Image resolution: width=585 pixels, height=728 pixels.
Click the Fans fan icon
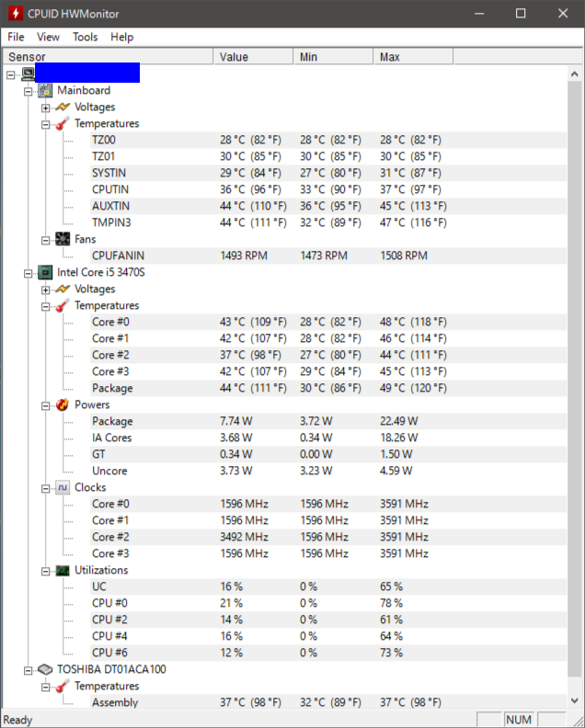[x=63, y=239]
